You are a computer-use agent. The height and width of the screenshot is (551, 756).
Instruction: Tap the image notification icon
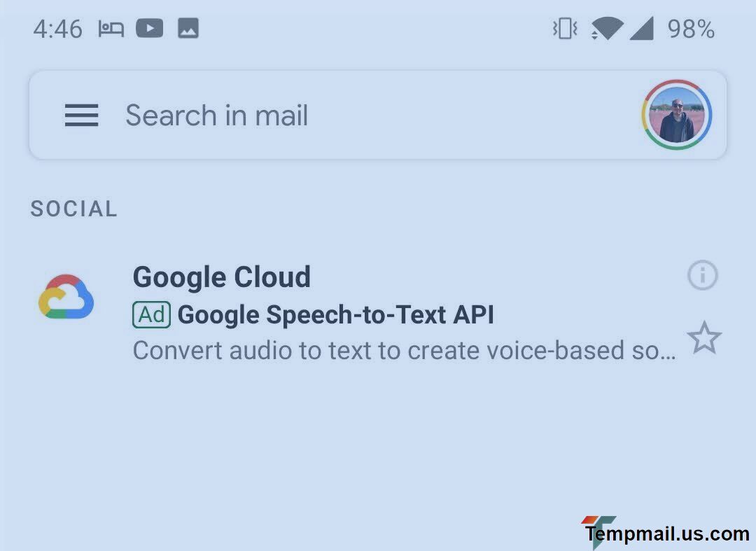click(x=188, y=29)
